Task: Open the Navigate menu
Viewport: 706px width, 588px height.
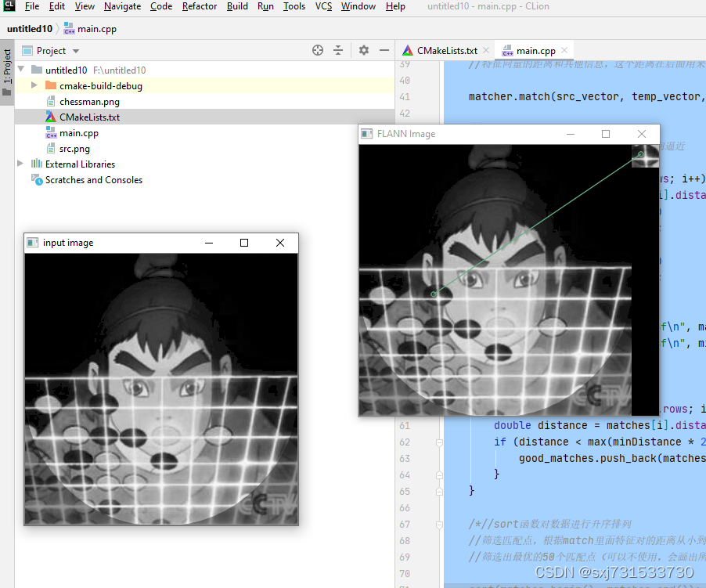Action: click(122, 6)
